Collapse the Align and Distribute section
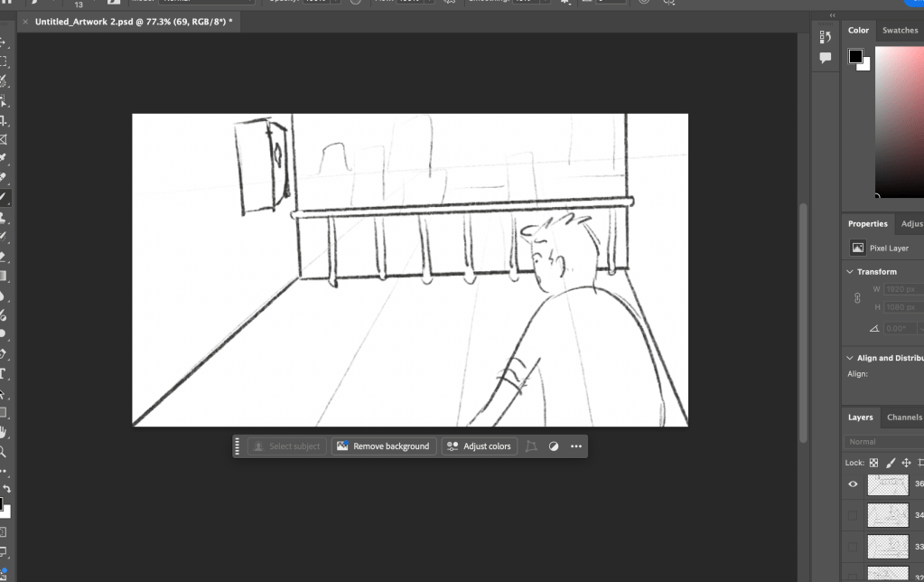Image resolution: width=924 pixels, height=582 pixels. [850, 358]
